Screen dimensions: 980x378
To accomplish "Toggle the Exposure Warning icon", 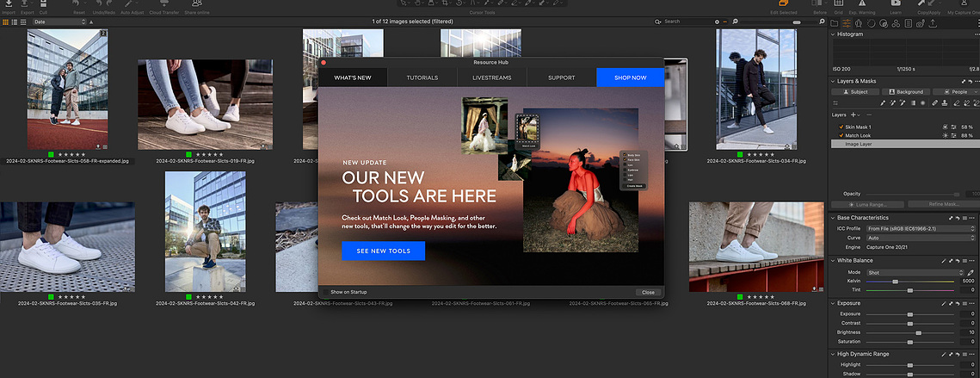I will 861,3.
